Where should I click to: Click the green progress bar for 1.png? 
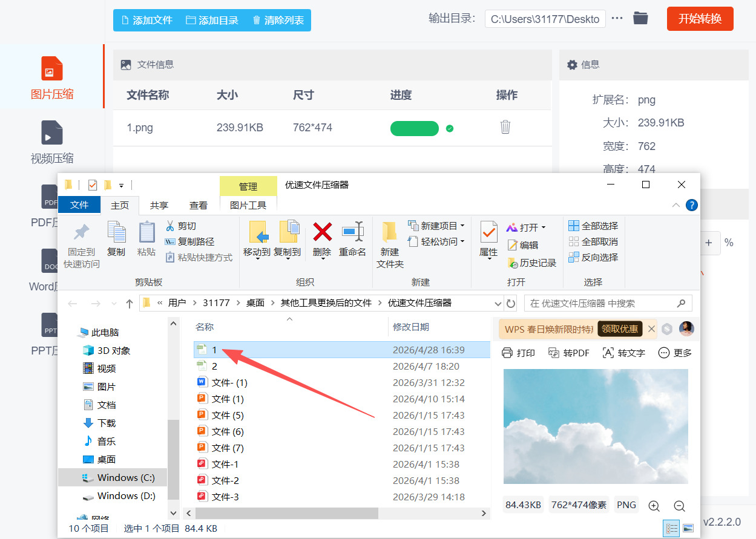click(415, 128)
